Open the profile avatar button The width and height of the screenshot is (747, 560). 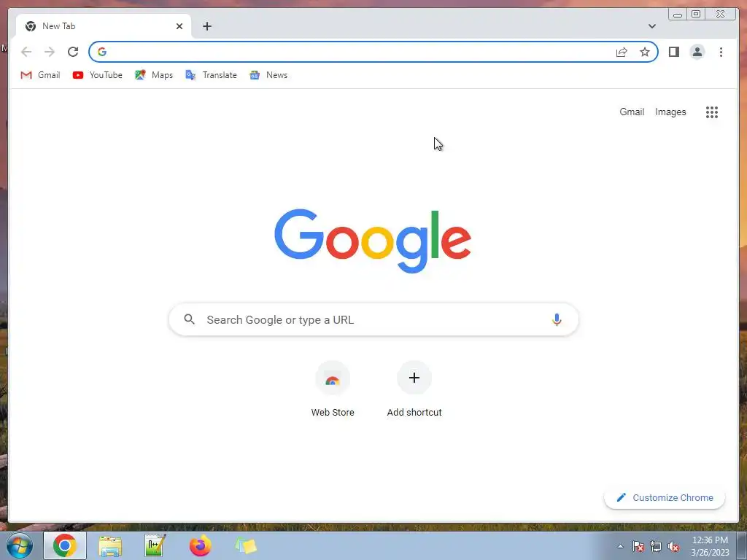(x=697, y=52)
